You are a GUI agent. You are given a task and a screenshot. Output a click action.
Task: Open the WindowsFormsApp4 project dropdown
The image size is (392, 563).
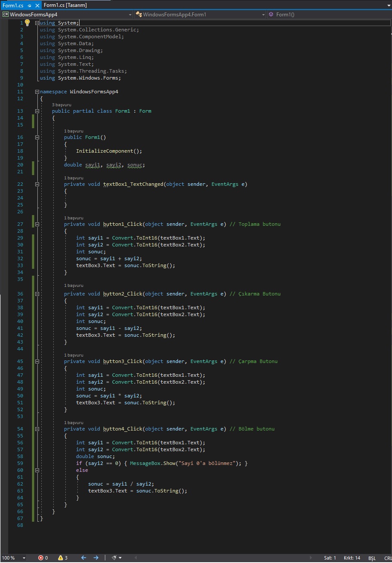coord(67,15)
